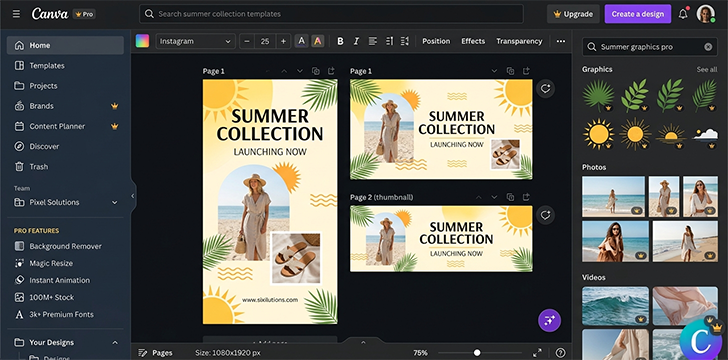Click the list formatting icon

[389, 41]
